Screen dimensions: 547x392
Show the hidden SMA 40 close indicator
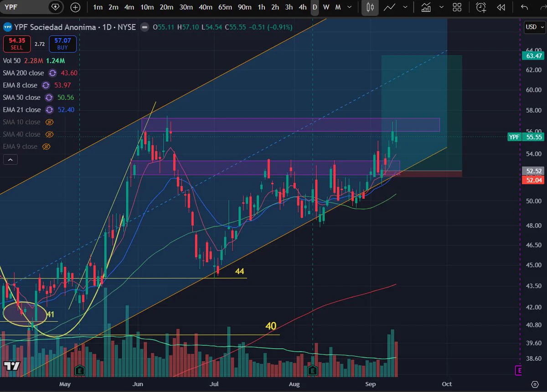[x=49, y=134]
